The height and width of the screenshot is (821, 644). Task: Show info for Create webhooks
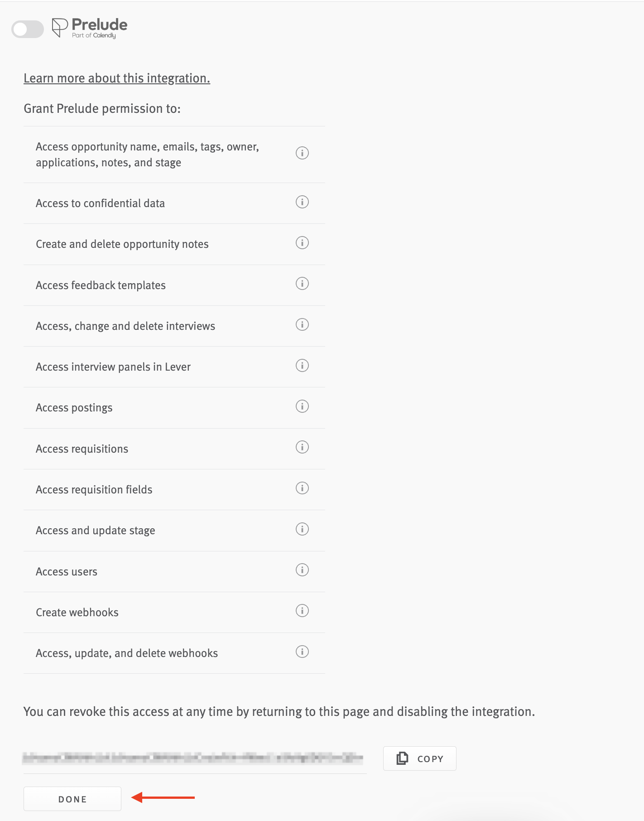302,611
